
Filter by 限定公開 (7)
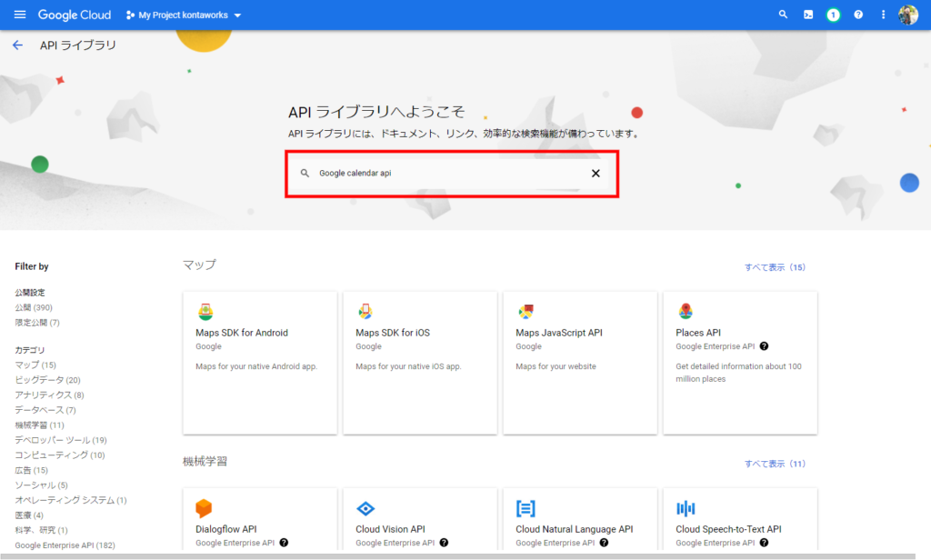pos(37,323)
